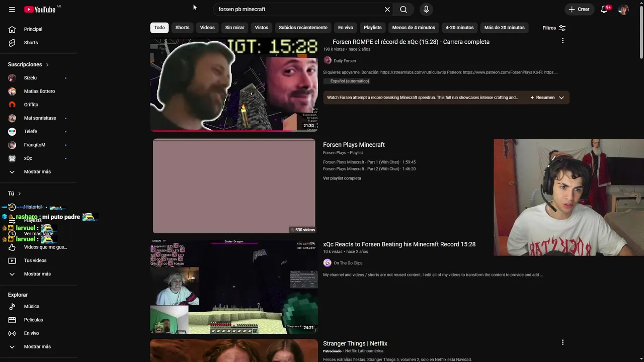This screenshot has height=362, width=644.
Task: Select the 4-20 minutos chip
Action: coord(459,28)
